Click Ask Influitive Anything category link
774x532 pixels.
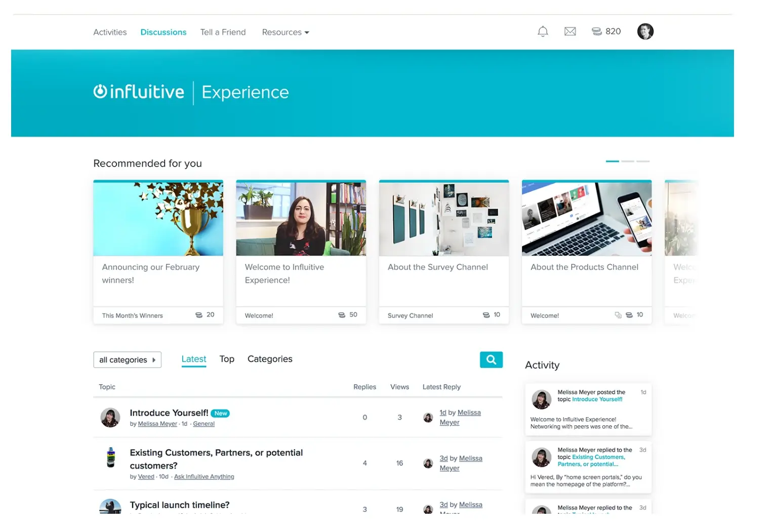(204, 477)
